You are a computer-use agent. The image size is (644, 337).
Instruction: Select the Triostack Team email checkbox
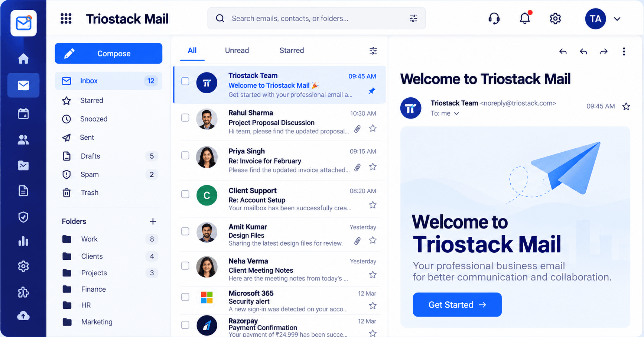pyautogui.click(x=185, y=81)
